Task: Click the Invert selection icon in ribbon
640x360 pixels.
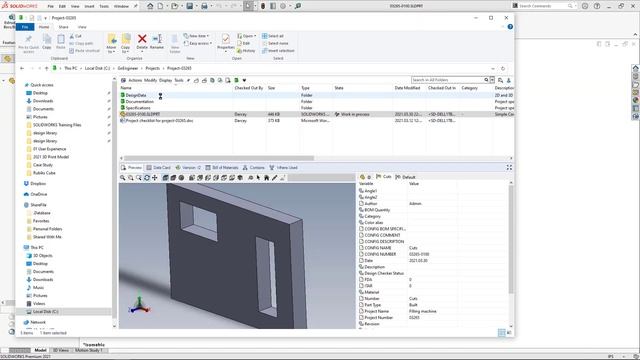Action: pos(264,51)
